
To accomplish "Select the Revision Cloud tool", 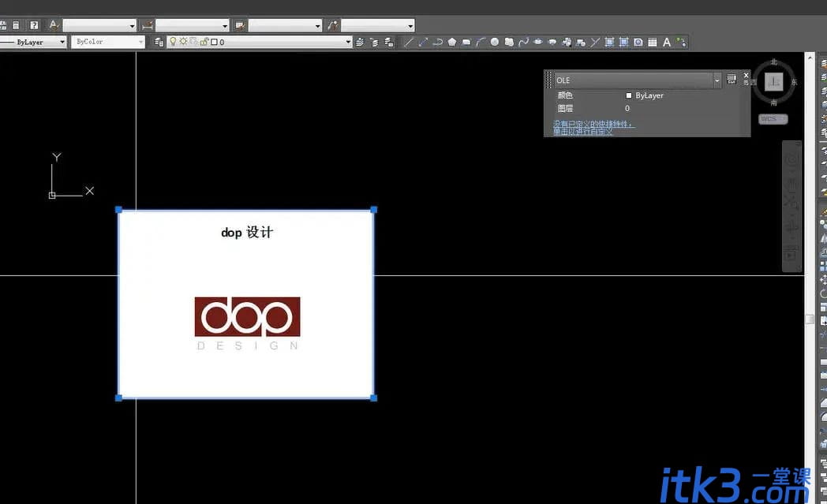I will (x=509, y=42).
